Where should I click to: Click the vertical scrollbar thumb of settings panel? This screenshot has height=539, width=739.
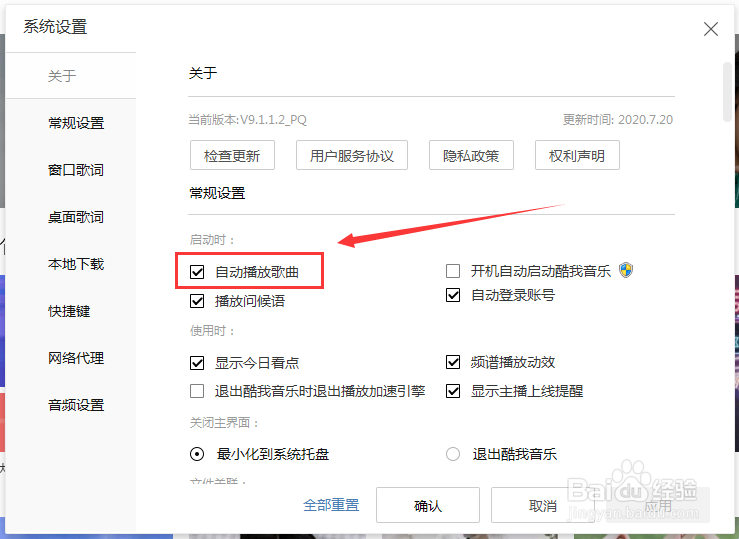pyautogui.click(x=728, y=92)
